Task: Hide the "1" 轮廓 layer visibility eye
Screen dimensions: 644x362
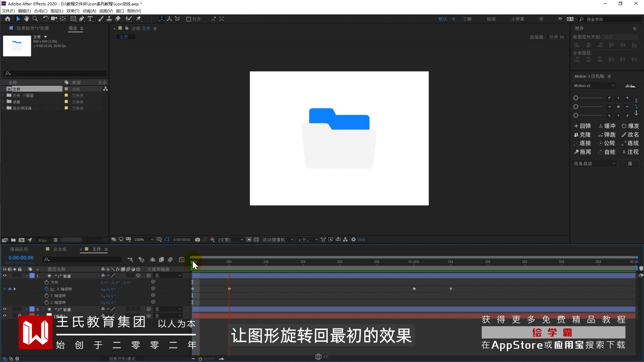Action: pos(5,276)
